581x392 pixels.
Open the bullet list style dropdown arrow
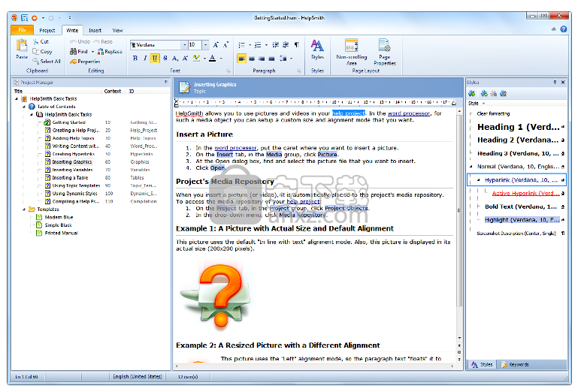point(250,45)
